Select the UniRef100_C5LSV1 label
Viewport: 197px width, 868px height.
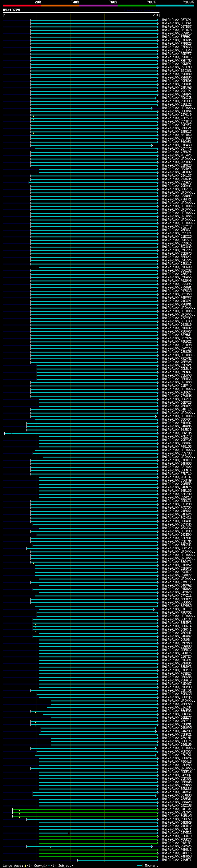[x=177, y=365]
